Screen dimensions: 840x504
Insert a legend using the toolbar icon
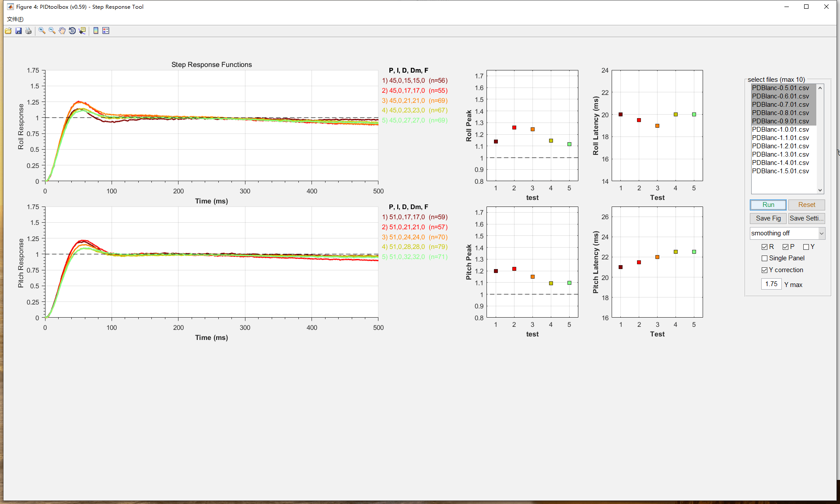[106, 31]
